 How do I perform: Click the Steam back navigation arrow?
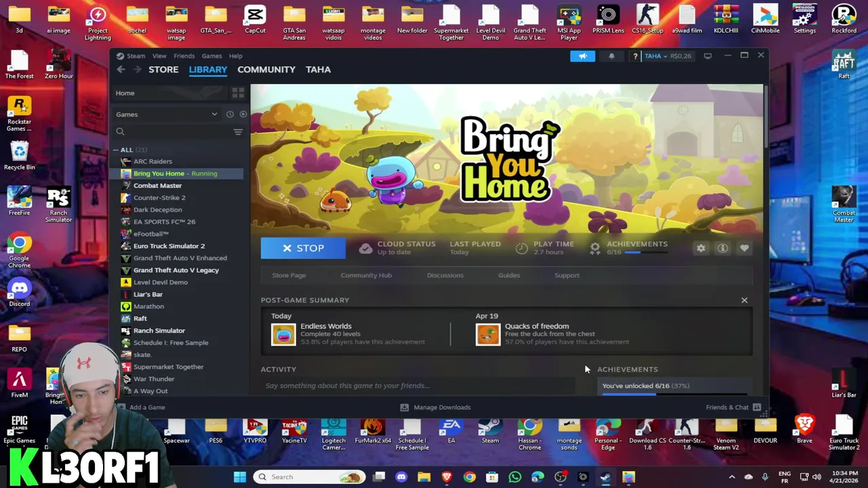click(121, 69)
